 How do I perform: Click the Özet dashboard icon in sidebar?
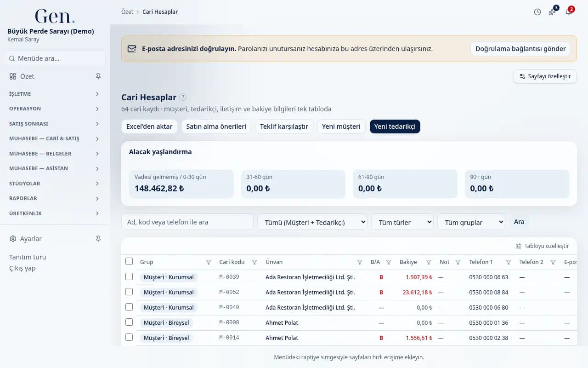coord(13,76)
